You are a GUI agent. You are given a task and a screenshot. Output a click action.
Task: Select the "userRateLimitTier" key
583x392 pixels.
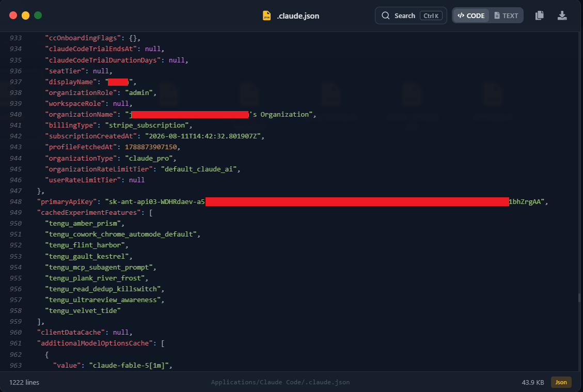click(83, 180)
